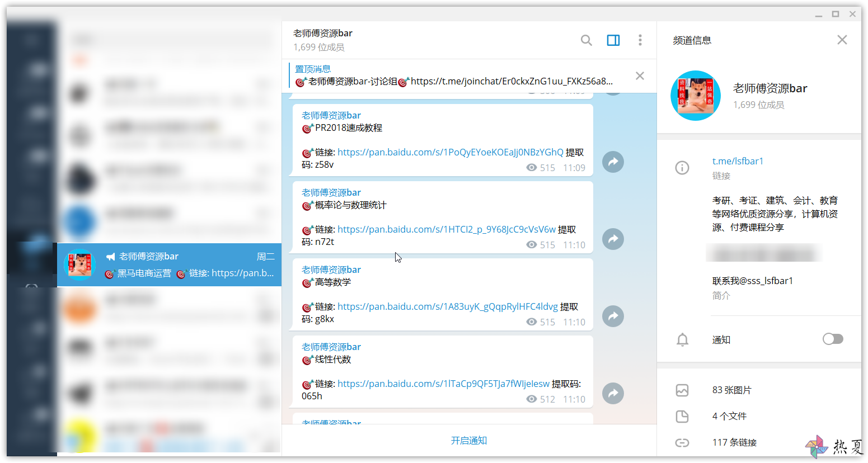This screenshot has width=868, height=463.
Task: Open the t.me/lsfbar1 channel link
Action: (x=738, y=161)
